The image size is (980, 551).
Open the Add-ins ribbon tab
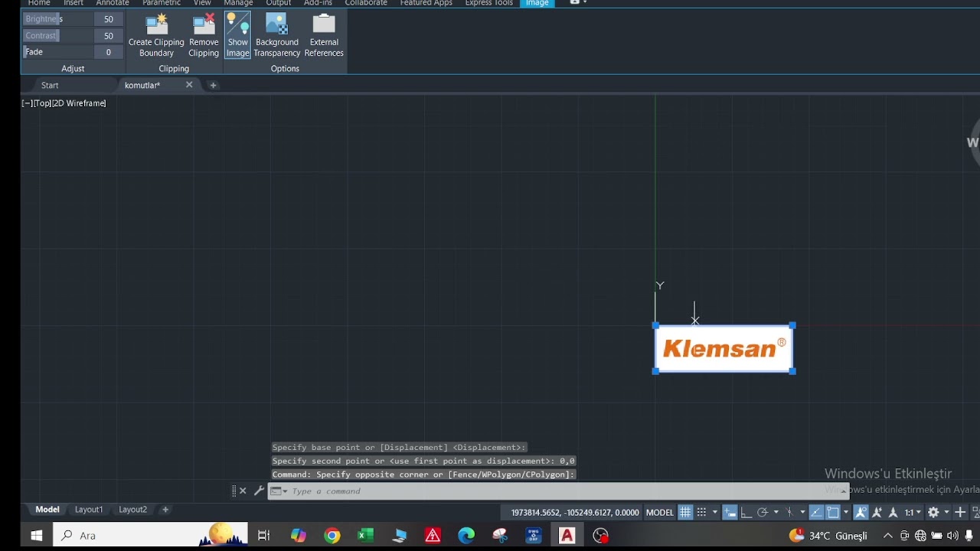[x=318, y=3]
